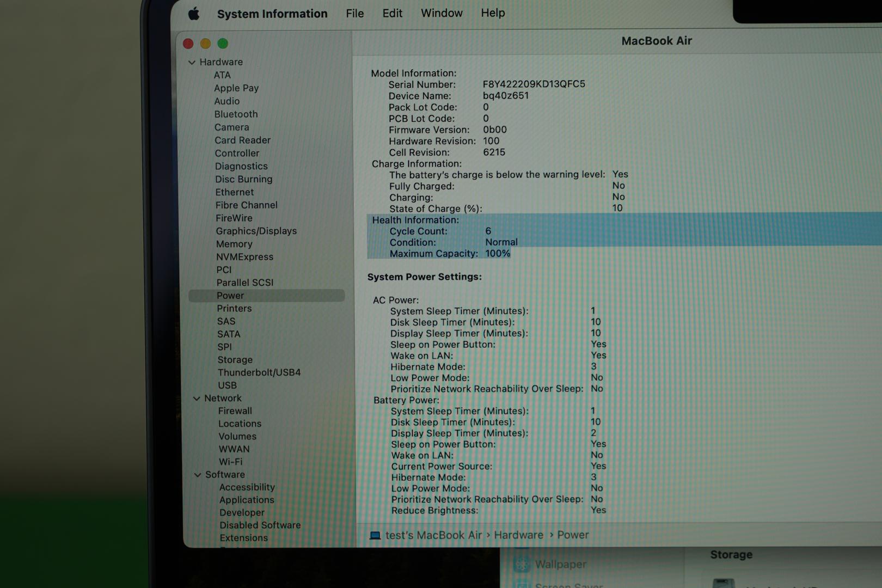Open the Apple menu icon
The image size is (882, 588).
click(x=194, y=14)
